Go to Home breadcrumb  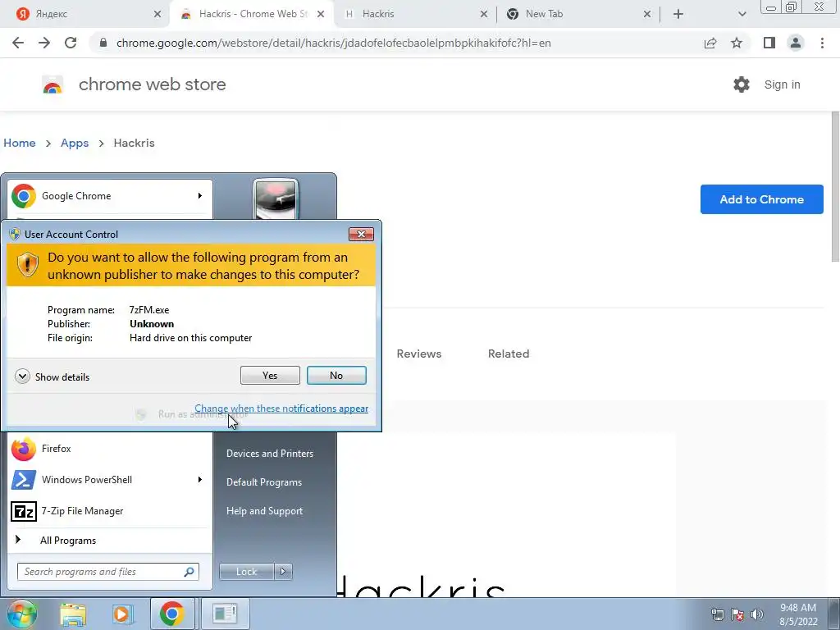pos(20,143)
